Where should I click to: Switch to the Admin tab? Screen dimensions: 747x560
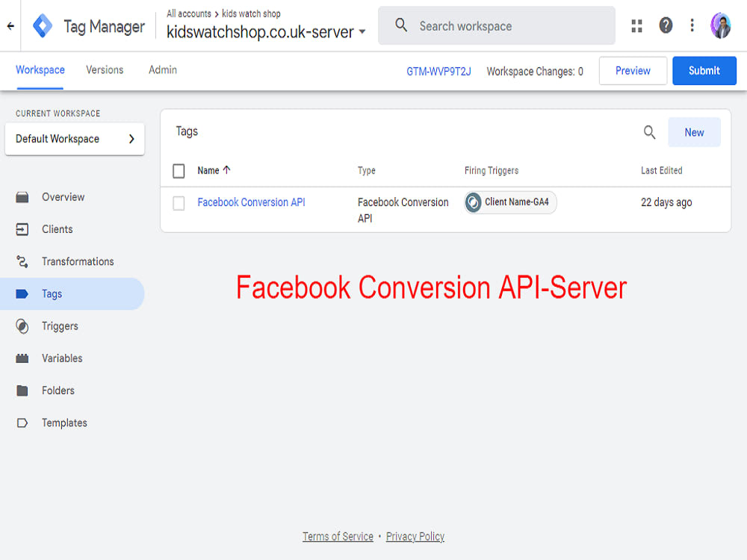(162, 70)
